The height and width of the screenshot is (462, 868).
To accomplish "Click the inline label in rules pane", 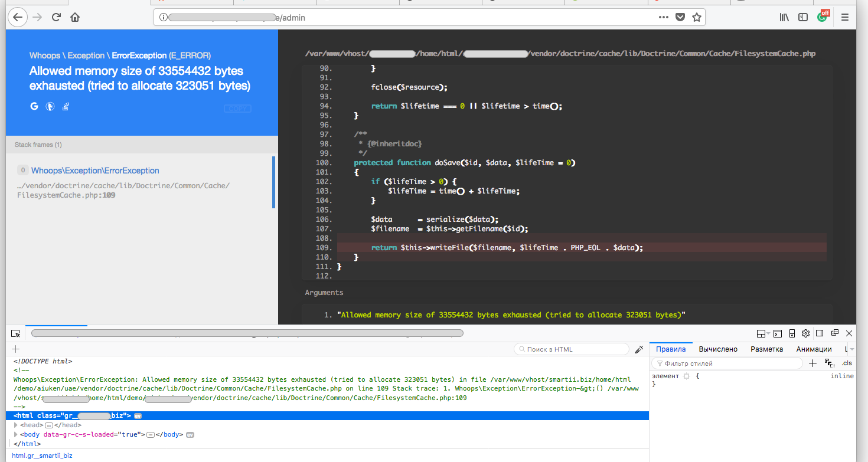I will tap(842, 376).
